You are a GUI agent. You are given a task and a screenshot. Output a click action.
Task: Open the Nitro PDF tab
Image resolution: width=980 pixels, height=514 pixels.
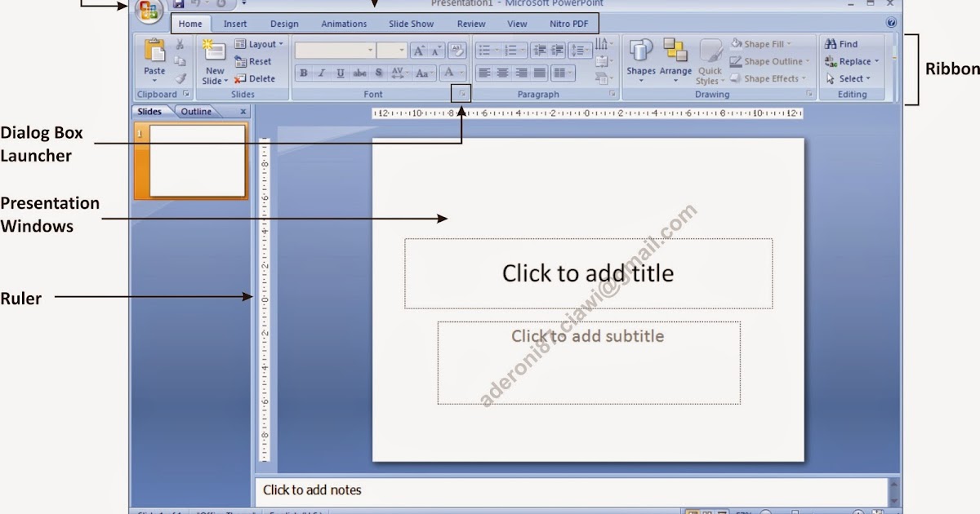tap(569, 24)
